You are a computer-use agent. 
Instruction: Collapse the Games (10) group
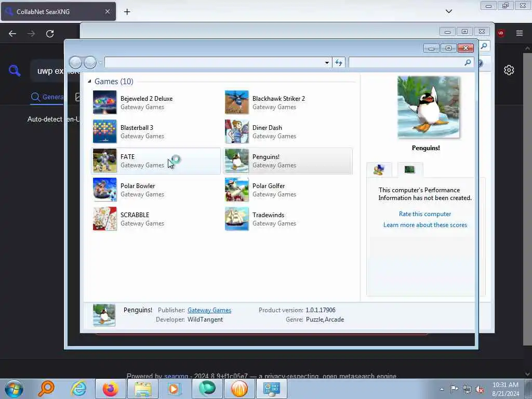point(89,81)
